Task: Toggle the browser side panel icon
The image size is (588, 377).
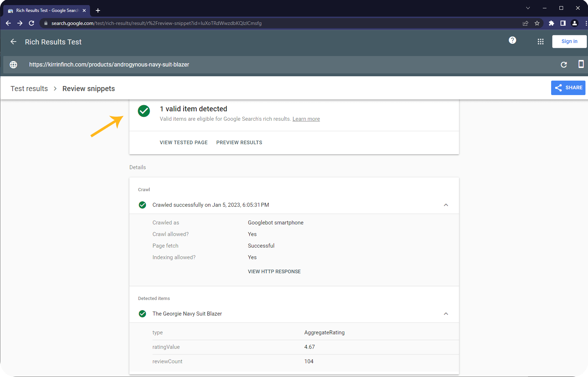Action: click(x=563, y=23)
